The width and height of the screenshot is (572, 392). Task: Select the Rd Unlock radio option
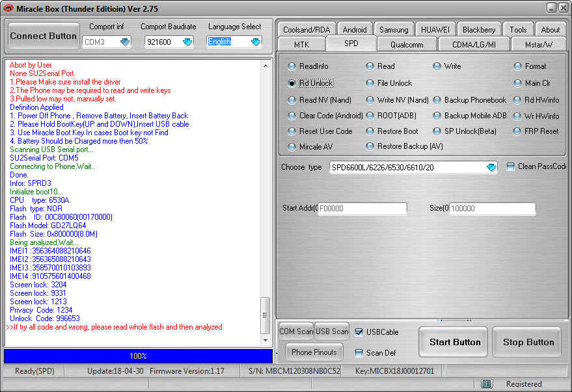pyautogui.click(x=311, y=83)
